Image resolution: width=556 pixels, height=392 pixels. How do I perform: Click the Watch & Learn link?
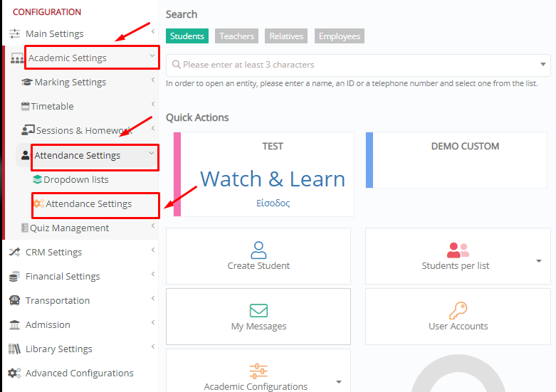pos(273,179)
